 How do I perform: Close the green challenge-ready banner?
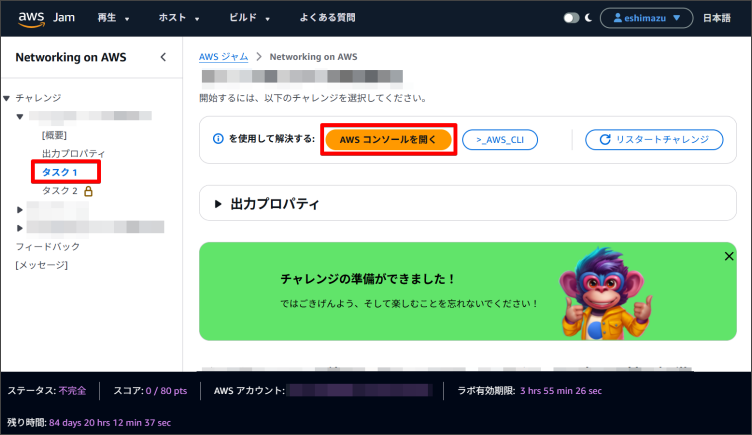pos(728,257)
